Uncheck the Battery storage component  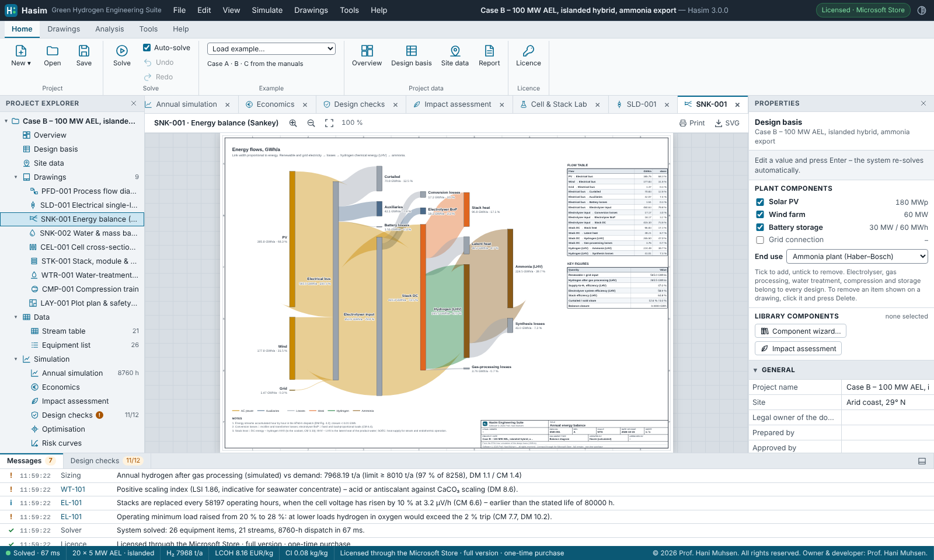[x=760, y=228]
